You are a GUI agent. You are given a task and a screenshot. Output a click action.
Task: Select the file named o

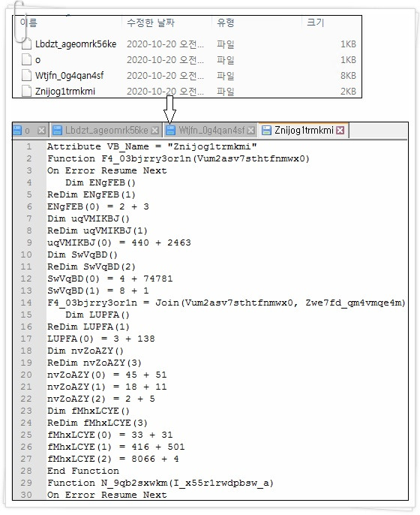[x=37, y=60]
